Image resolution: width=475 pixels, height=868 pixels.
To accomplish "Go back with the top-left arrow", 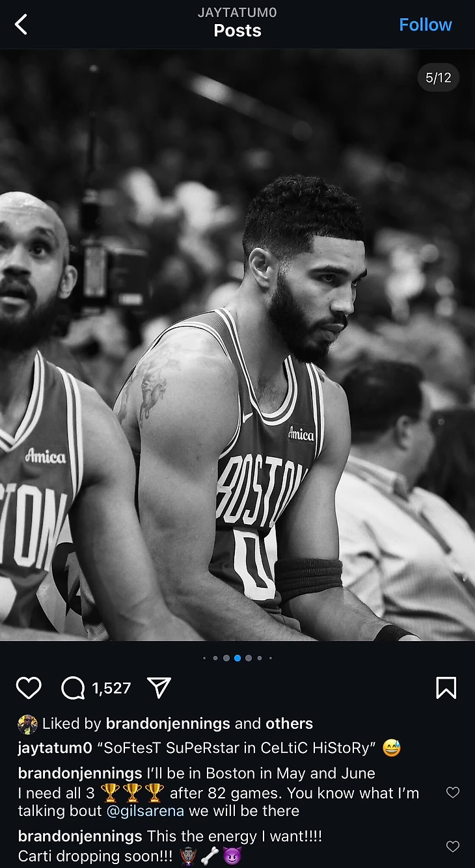I will (x=21, y=25).
